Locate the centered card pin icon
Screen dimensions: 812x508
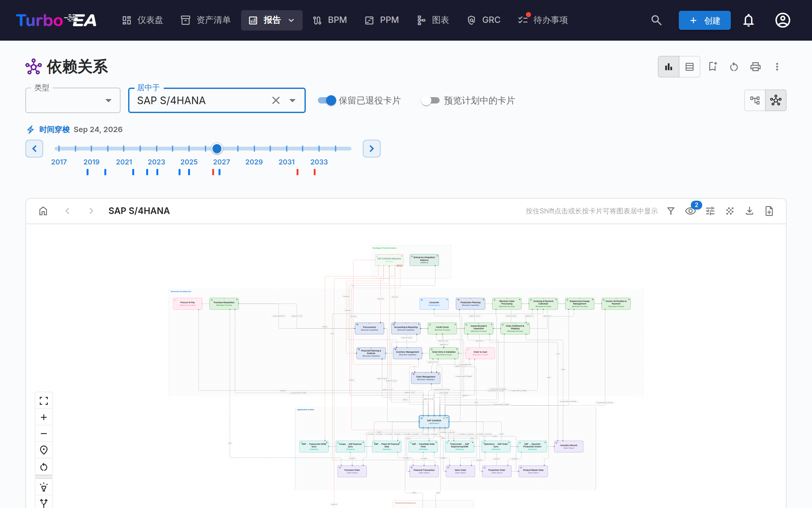click(44, 450)
